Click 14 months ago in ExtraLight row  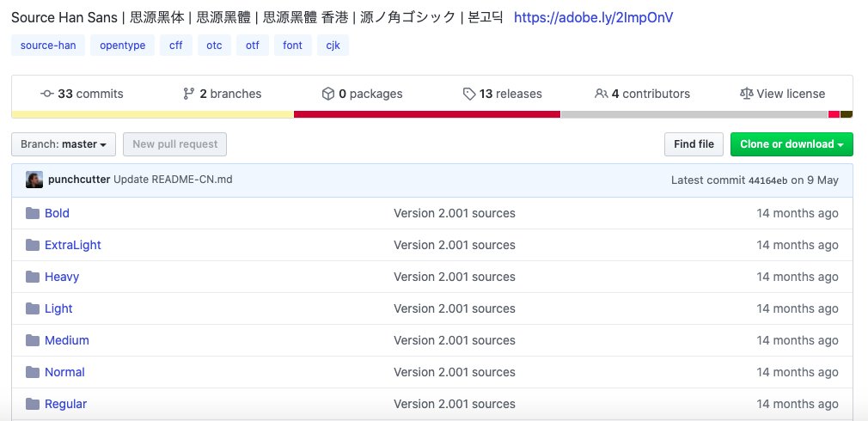(x=798, y=245)
